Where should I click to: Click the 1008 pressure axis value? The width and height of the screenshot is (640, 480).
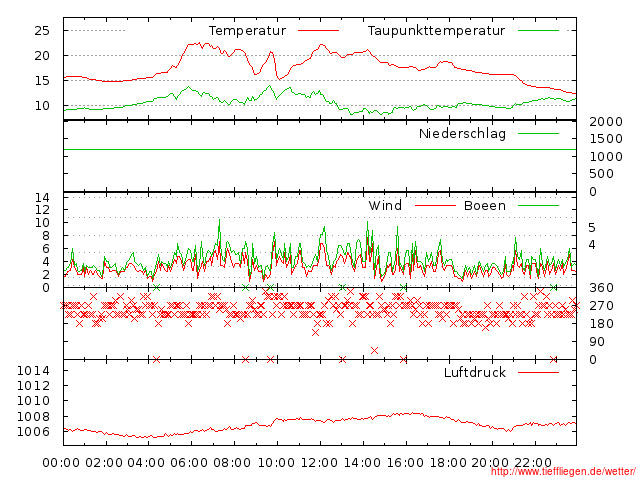33,417
